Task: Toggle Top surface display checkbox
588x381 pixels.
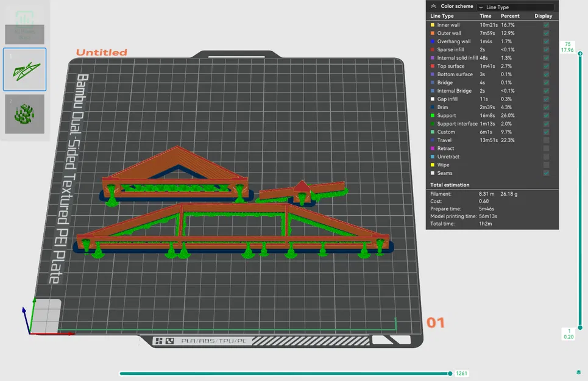Action: [547, 66]
